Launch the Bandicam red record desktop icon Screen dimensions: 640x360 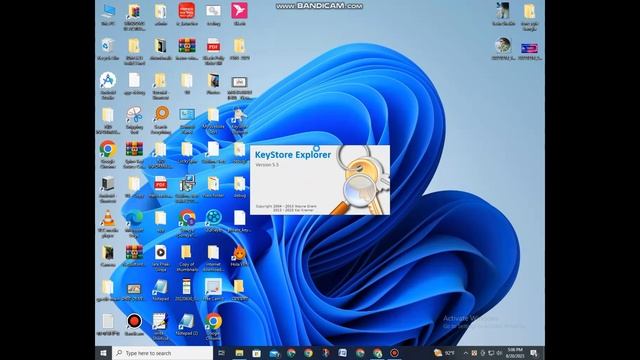click(x=134, y=324)
